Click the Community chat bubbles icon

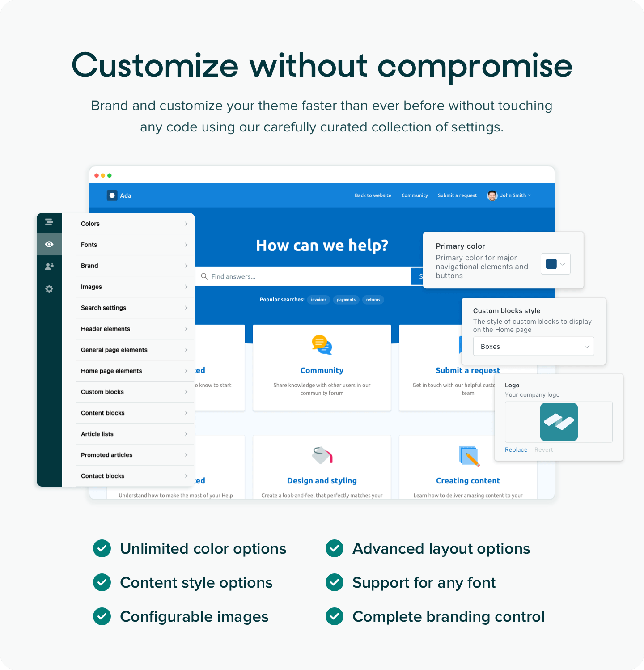[x=322, y=345]
